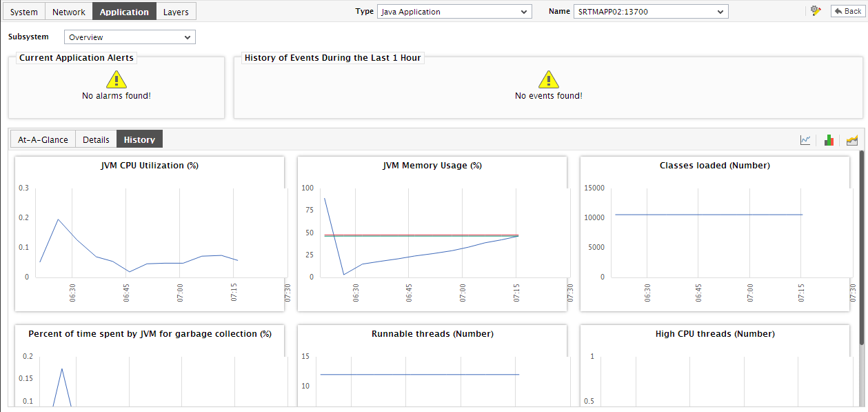Select the Application tab
This screenshot has height=412, width=868.
(124, 12)
